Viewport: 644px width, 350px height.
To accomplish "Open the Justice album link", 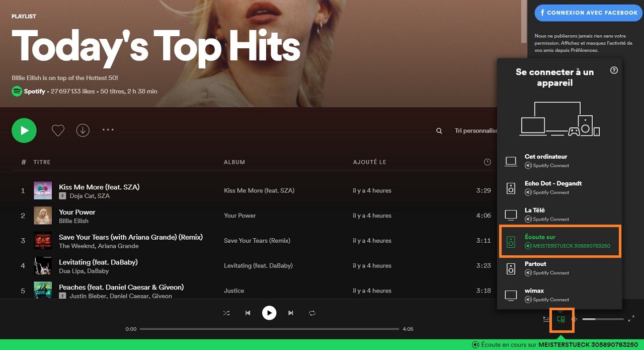I will coord(234,291).
